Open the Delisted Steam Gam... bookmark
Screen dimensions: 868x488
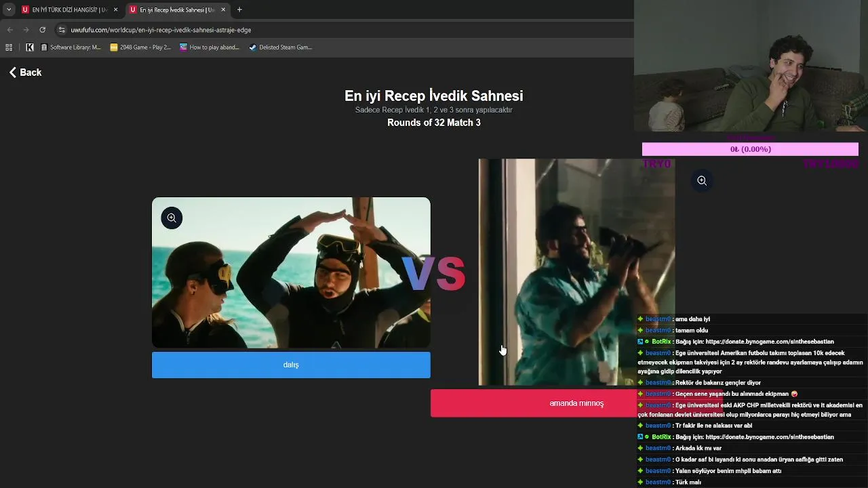[x=280, y=47]
